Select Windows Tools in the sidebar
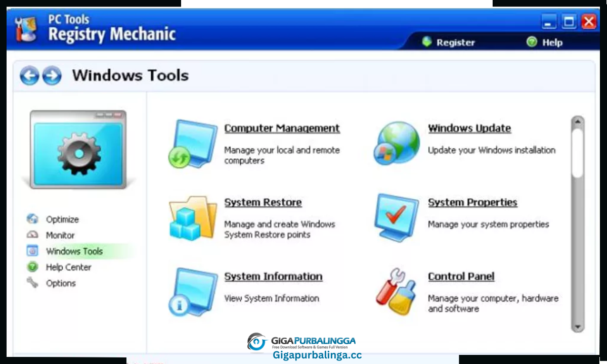The image size is (607, 364). coord(74,251)
